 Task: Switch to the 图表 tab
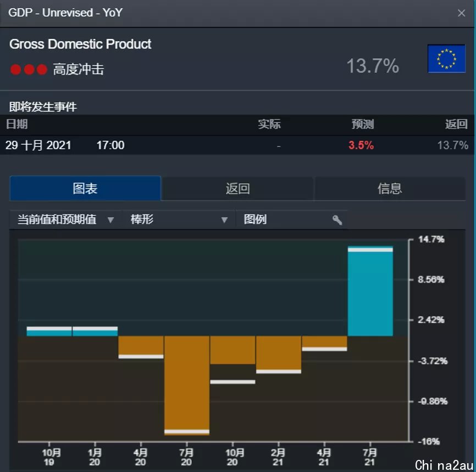[85, 188]
